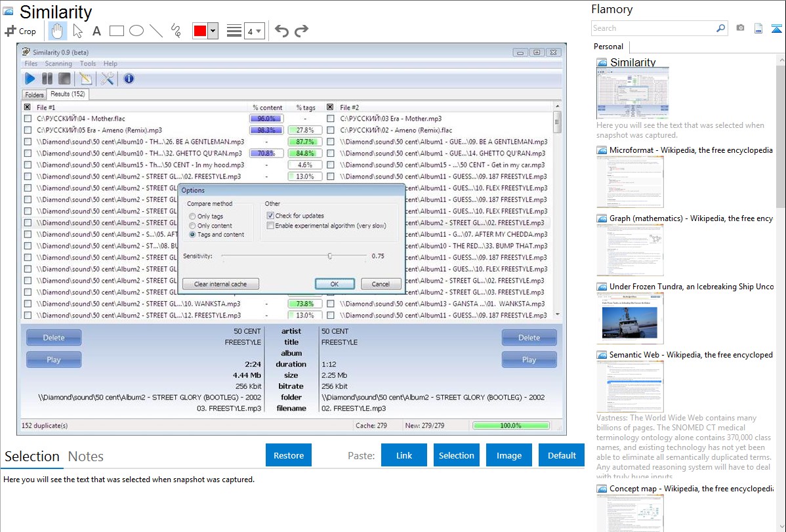The height and width of the screenshot is (532, 786).
Task: Open the line style options
Action: pos(234,31)
